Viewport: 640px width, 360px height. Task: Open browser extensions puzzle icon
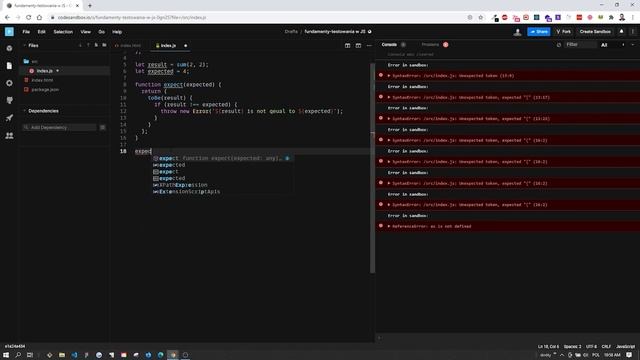coord(611,18)
